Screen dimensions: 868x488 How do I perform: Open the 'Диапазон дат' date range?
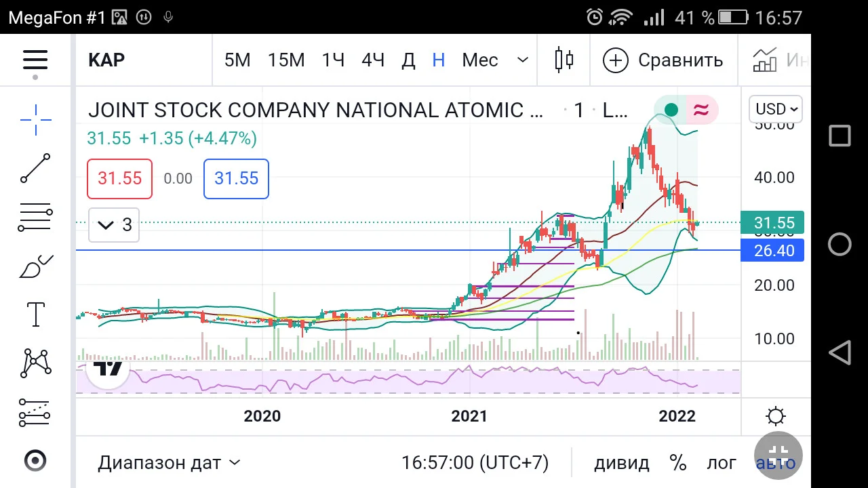(x=169, y=463)
